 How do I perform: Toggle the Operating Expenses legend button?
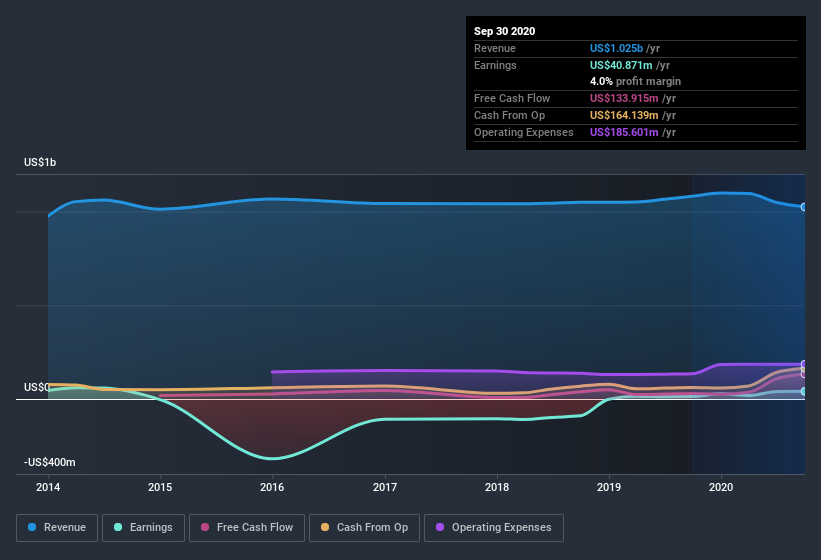pyautogui.click(x=493, y=528)
